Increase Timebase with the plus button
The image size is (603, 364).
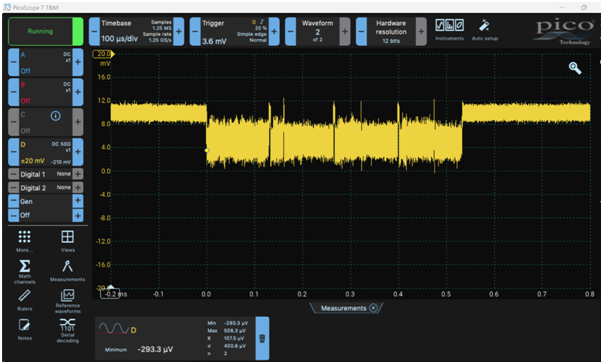click(x=178, y=32)
